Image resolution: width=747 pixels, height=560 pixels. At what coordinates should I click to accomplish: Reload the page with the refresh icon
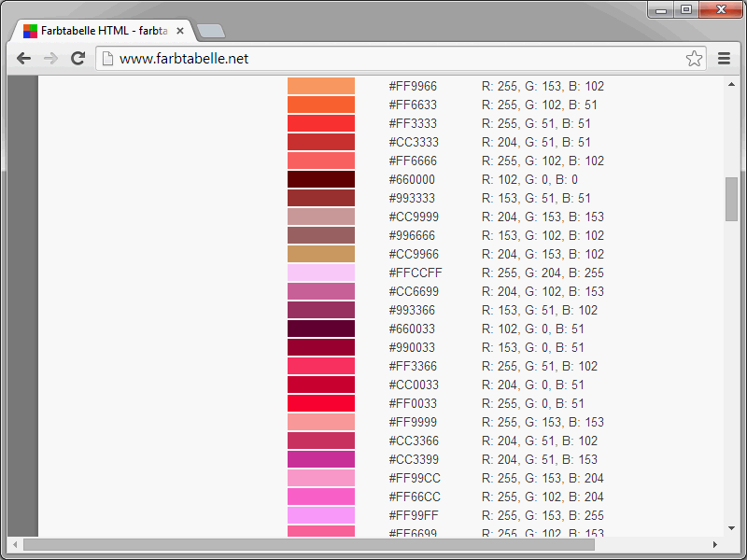coord(78,58)
